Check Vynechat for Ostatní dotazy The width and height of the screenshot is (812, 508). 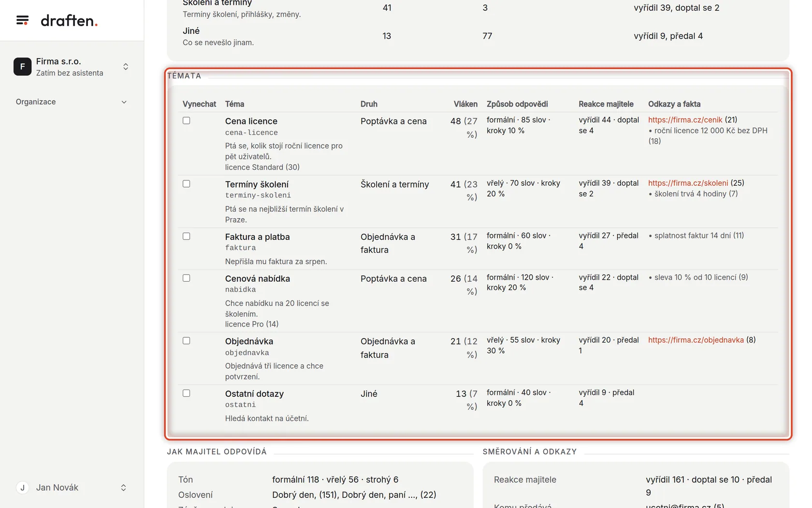tap(187, 393)
